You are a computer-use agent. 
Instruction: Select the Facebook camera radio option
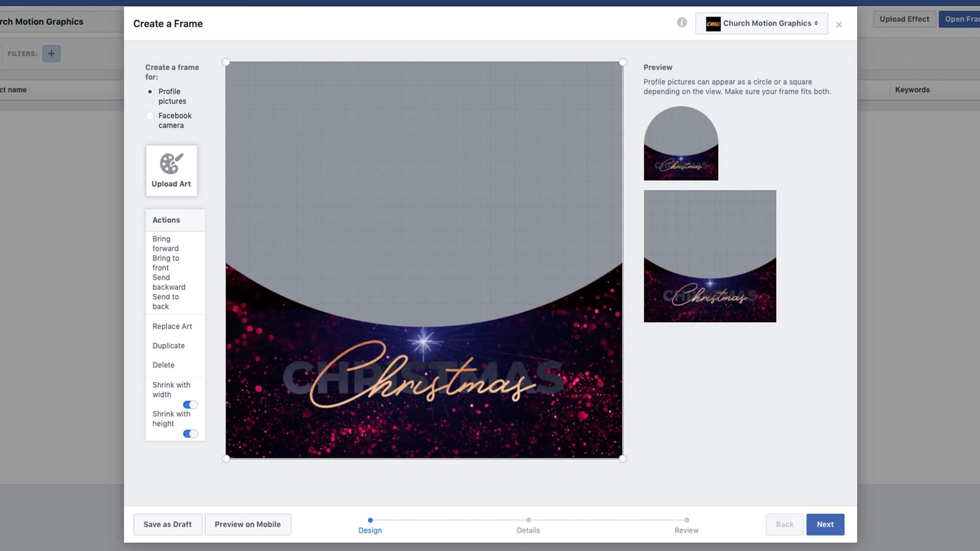[150, 116]
